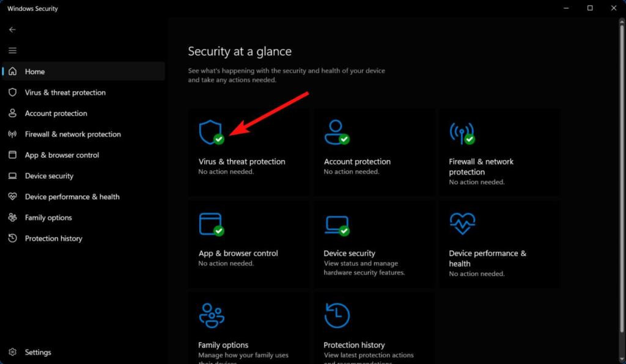Click the Account protection tile title
626x364 pixels.
357,161
